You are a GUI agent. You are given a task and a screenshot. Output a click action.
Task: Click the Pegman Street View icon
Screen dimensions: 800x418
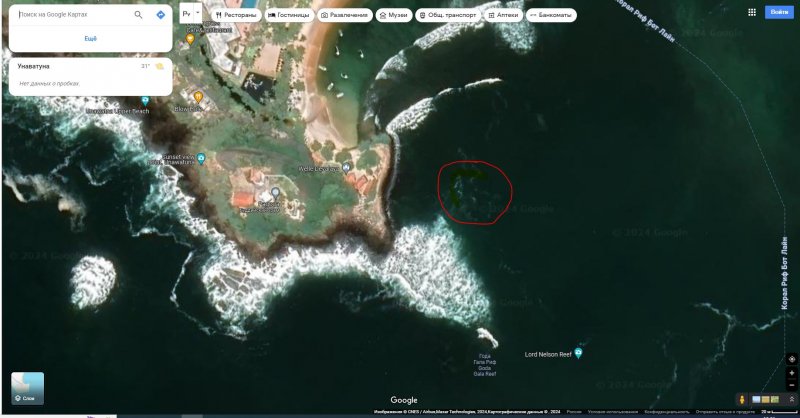(741, 399)
